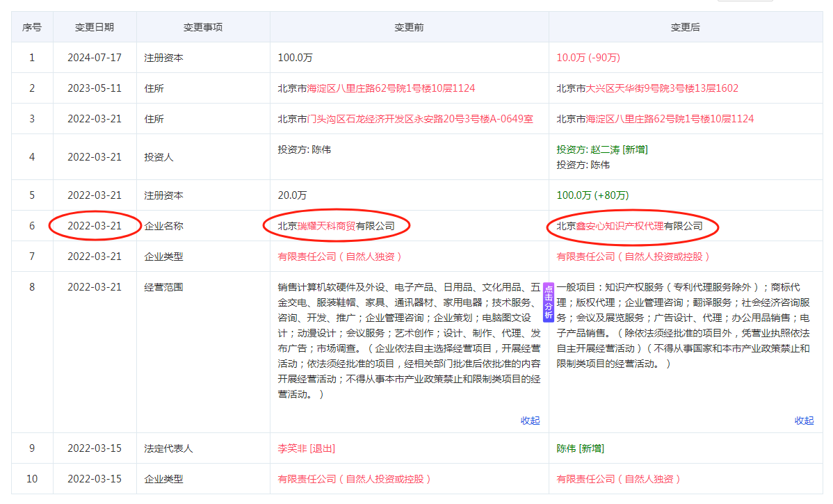Click the 序号 column header
Screen dimensions: 833x504
(x=32, y=27)
